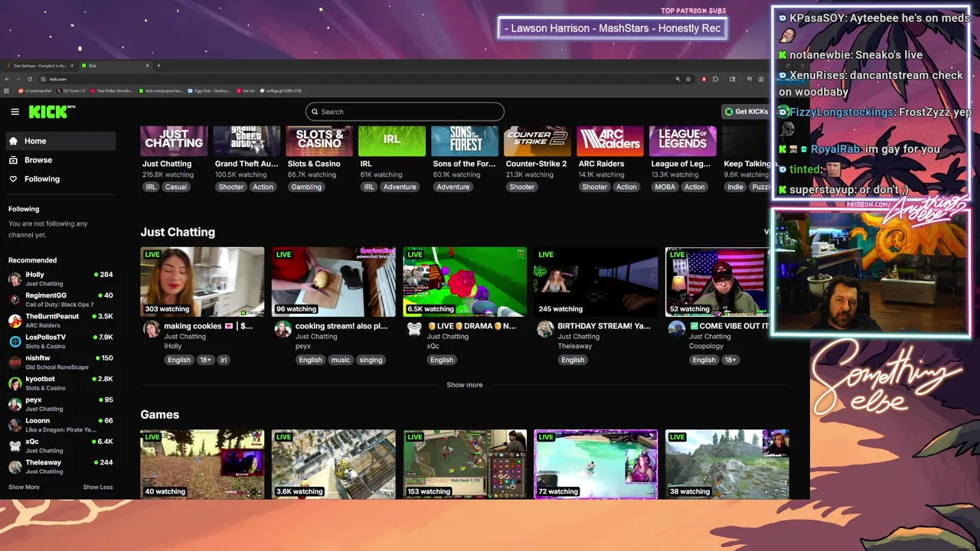The height and width of the screenshot is (551, 980).
Task: Open the Browse sidebar item
Action: tap(60, 160)
